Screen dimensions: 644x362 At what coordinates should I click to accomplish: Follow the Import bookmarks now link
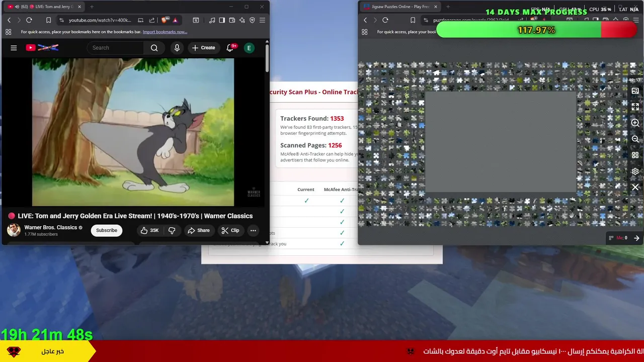[165, 32]
